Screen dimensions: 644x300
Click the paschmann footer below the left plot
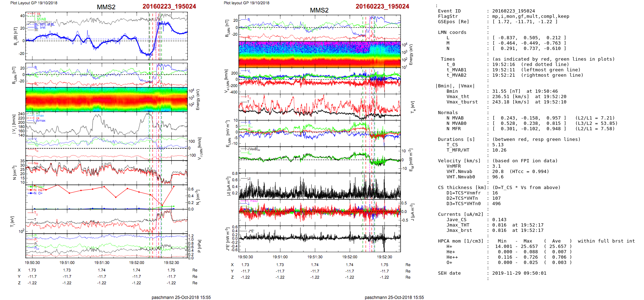pos(181,297)
